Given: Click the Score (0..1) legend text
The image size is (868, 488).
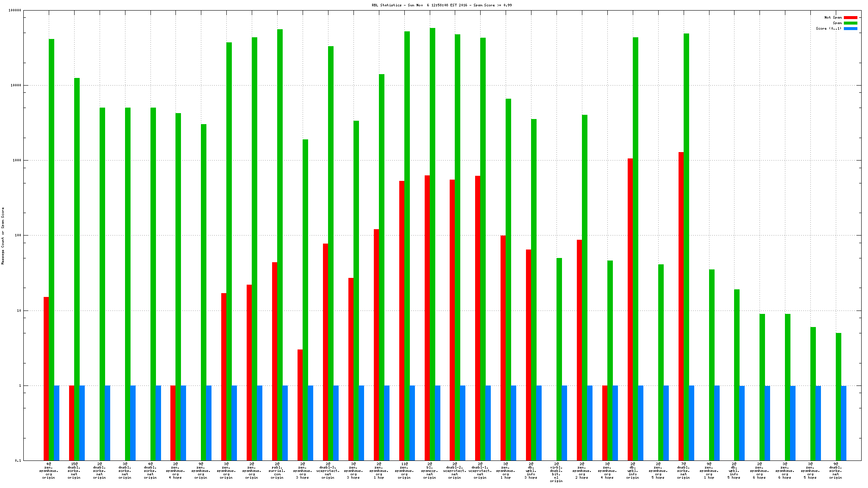Looking at the screenshot, I should pos(829,28).
